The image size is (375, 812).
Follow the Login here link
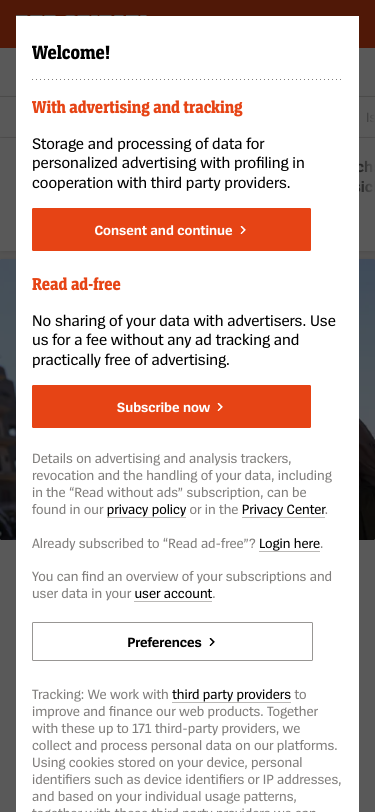(x=290, y=544)
